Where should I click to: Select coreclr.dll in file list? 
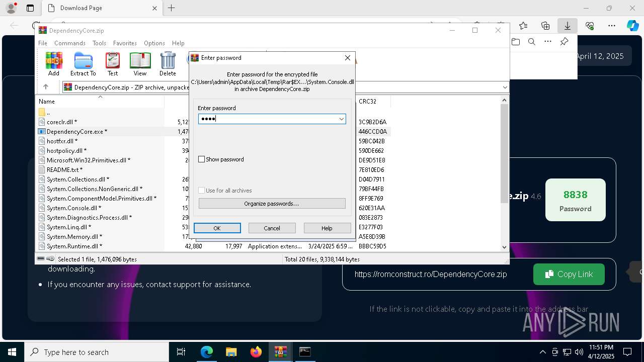click(x=61, y=122)
